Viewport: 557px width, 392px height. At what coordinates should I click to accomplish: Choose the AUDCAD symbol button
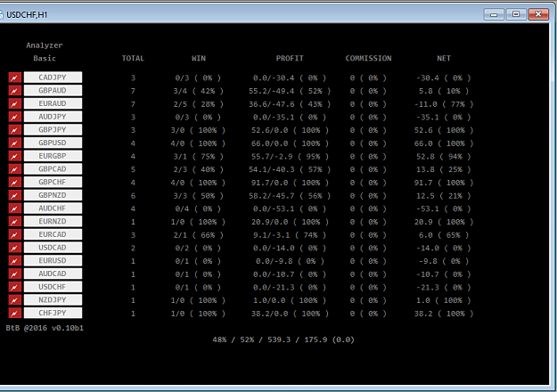[x=53, y=274]
